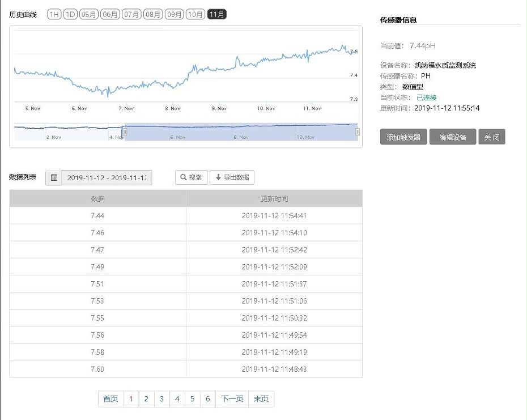Select the 1H history range tab
This screenshot has height=420, width=527.
click(54, 15)
